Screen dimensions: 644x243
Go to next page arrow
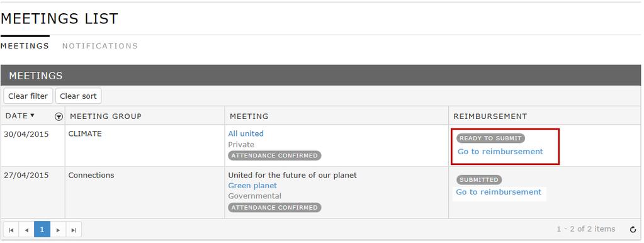(x=58, y=230)
